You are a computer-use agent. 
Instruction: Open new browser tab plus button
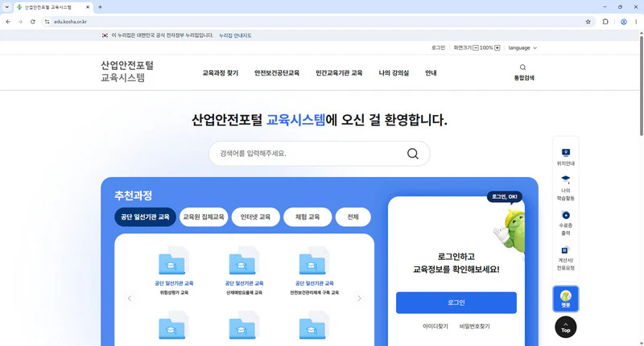[100, 7]
